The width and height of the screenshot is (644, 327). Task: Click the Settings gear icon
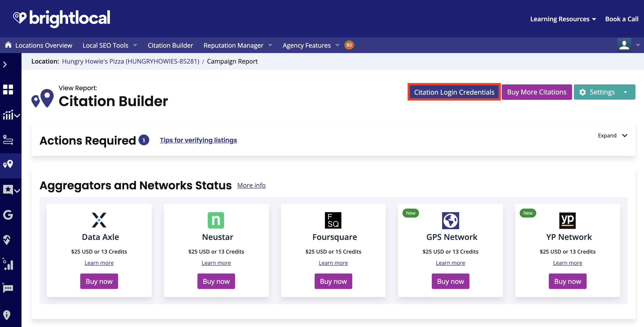click(583, 92)
